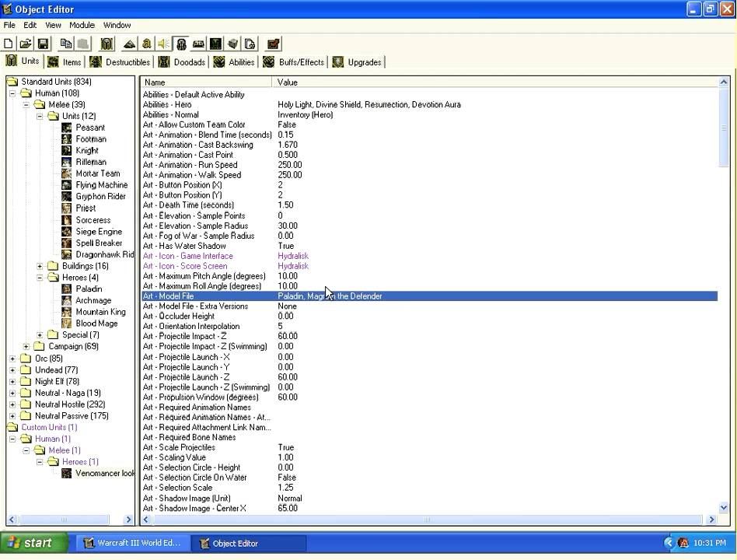Expand the Buildings (16) folder
The image size is (737, 560).
point(40,266)
